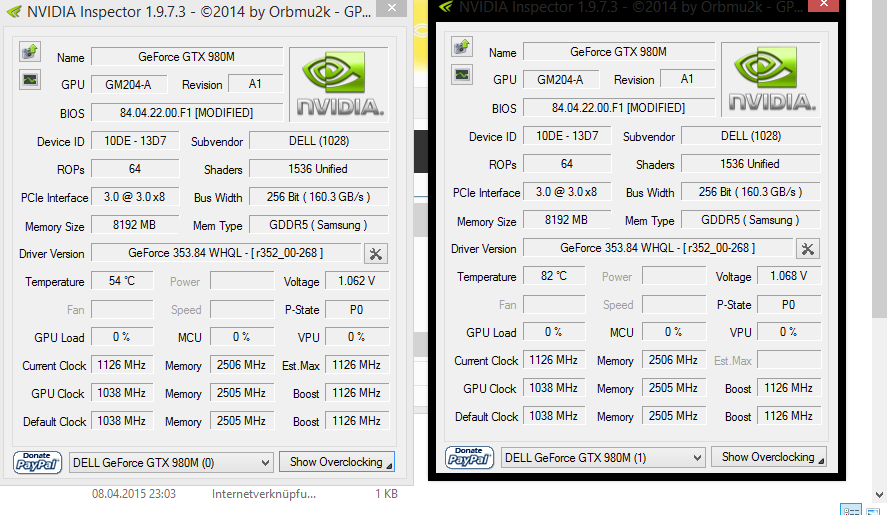Click GPU Clock 1038 MHz in the left window
The width and height of the screenshot is (887, 515).
point(122,393)
